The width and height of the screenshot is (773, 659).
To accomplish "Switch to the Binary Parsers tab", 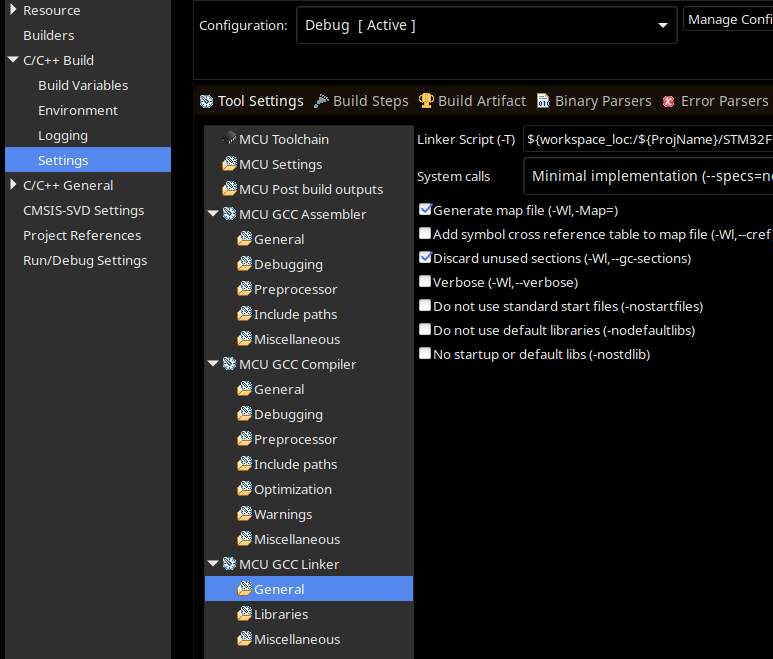I will (x=594, y=101).
